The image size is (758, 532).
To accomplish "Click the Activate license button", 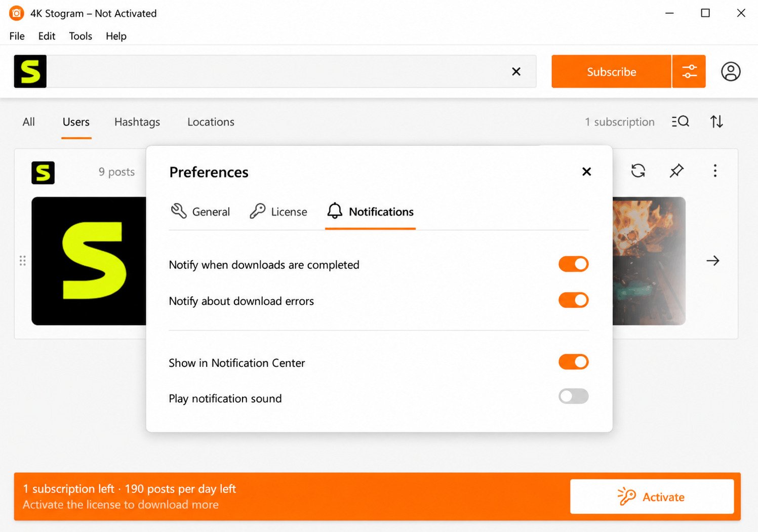I will point(652,497).
